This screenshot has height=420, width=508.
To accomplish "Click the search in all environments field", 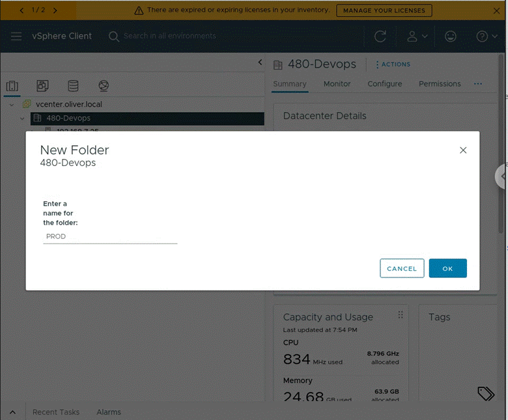I will [170, 36].
